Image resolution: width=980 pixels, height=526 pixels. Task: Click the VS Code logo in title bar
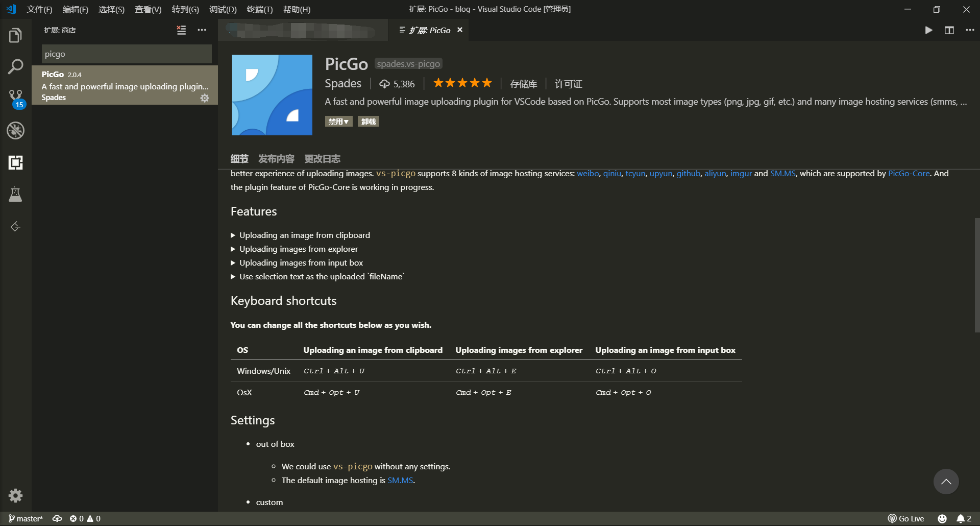pyautogui.click(x=11, y=9)
